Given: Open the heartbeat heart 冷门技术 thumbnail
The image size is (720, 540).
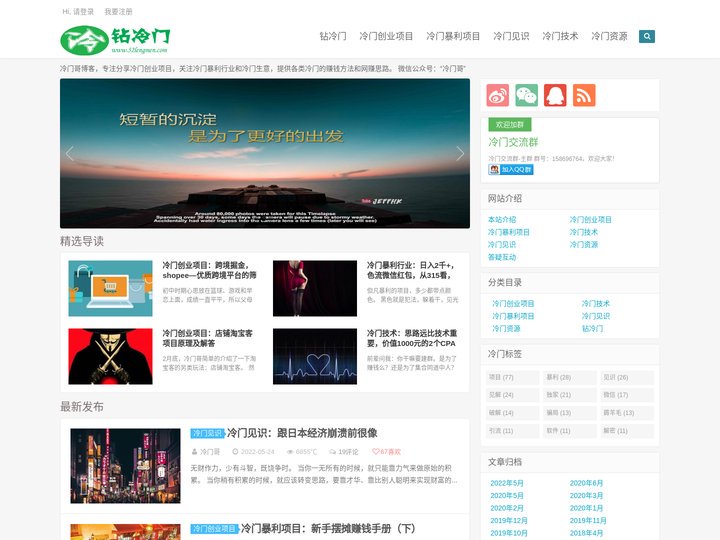Looking at the screenshot, I should coord(315,356).
